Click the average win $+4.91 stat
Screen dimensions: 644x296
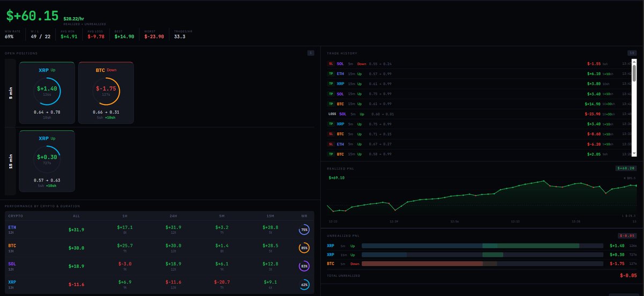69,37
